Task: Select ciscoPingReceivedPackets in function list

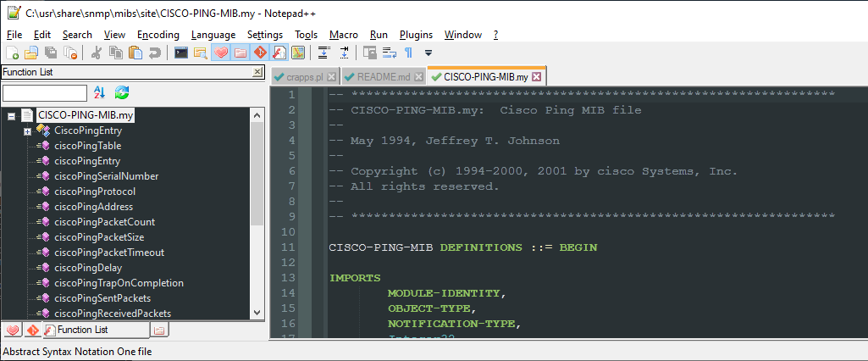Action: coord(113,314)
